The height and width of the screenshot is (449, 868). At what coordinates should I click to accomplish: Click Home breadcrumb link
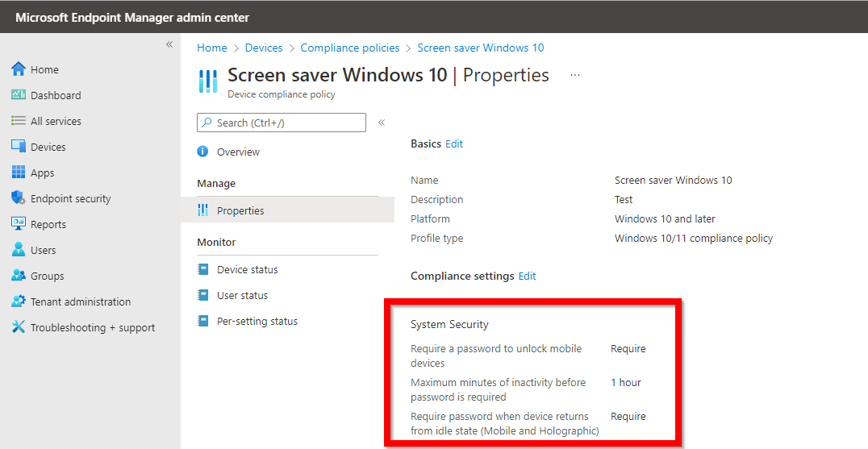212,48
